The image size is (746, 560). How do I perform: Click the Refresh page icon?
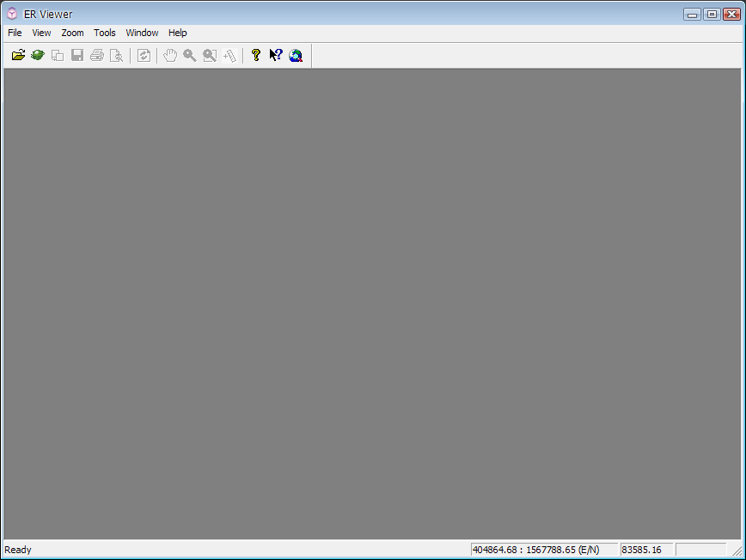pyautogui.click(x=144, y=55)
